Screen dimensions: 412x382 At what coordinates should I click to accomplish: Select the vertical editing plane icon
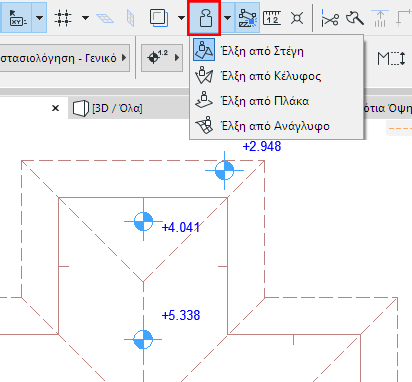click(131, 18)
